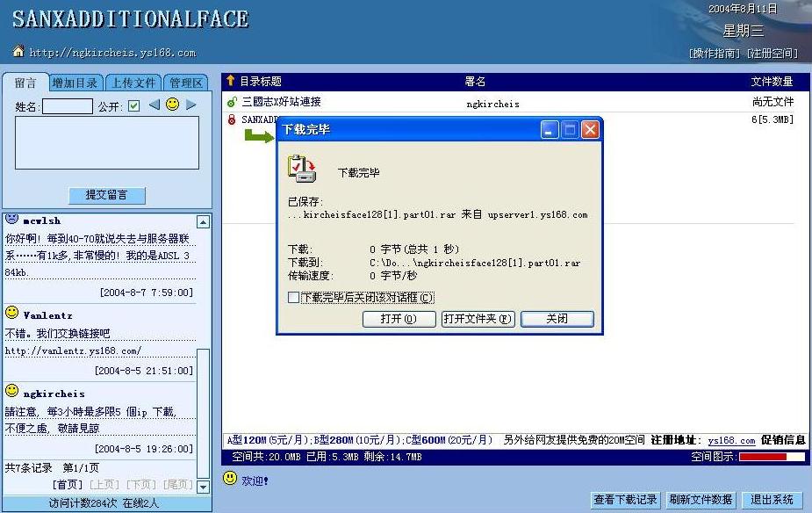Click the 6[5.3MB] file count
The width and height of the screenshot is (812, 513).
click(x=772, y=119)
